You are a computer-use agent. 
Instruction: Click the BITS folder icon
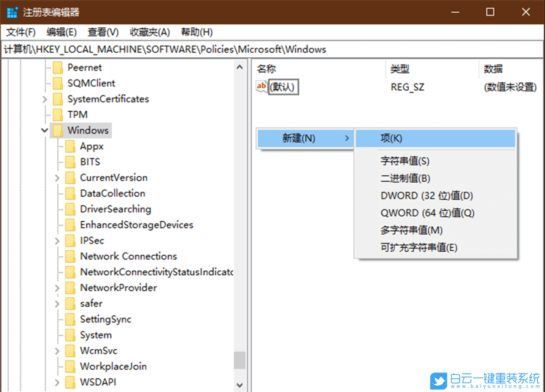click(70, 162)
